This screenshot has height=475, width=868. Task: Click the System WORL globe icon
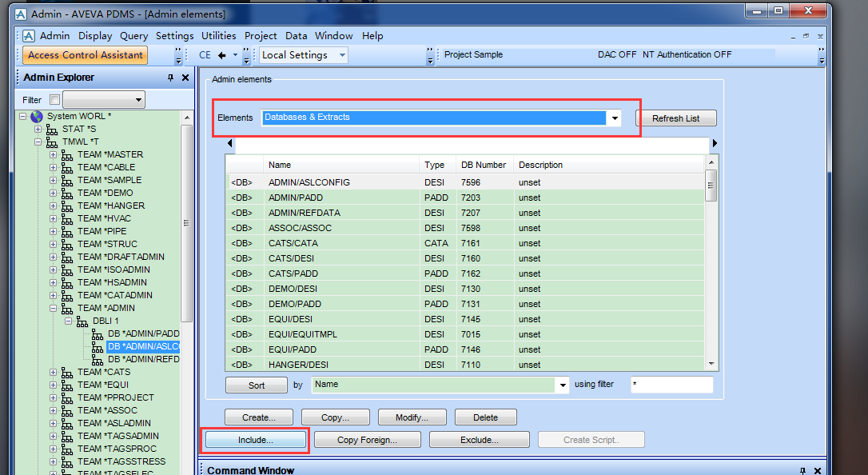pos(37,117)
